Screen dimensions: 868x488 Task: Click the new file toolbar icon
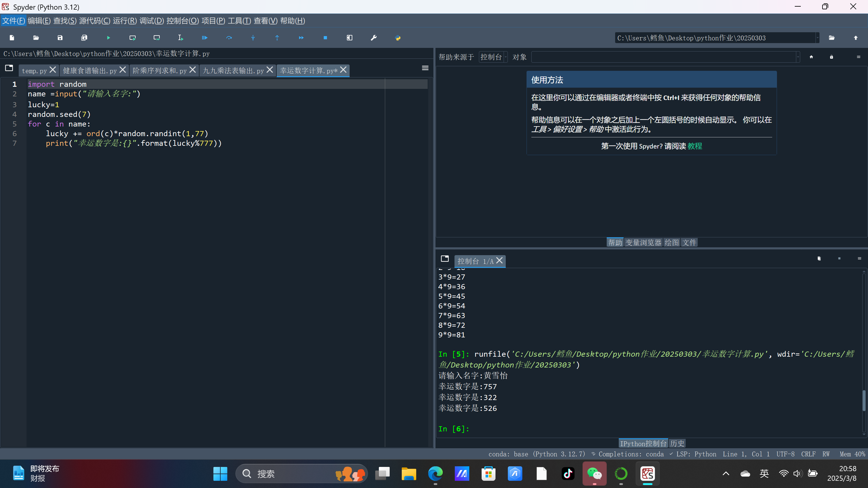(12, 38)
